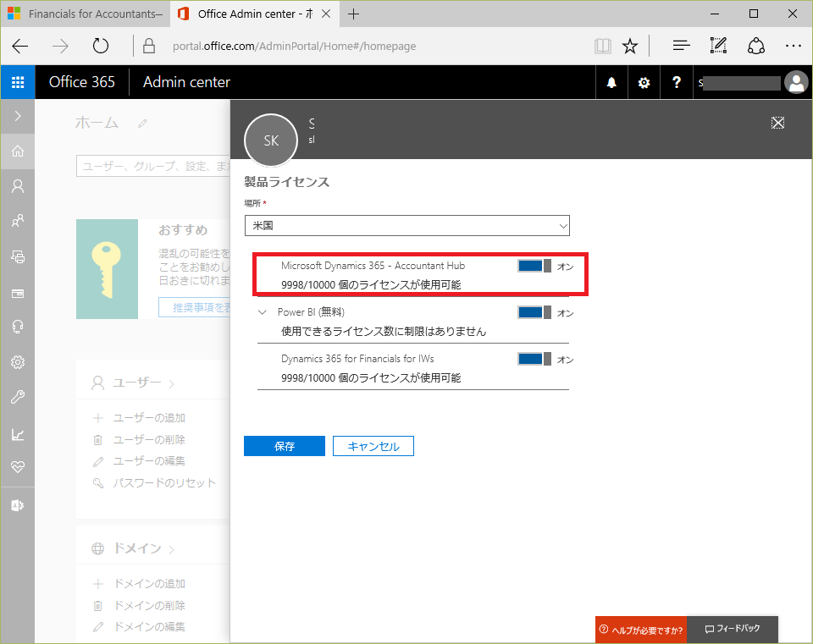Edit home page pencil icon
The width and height of the screenshot is (813, 644).
pyautogui.click(x=142, y=124)
